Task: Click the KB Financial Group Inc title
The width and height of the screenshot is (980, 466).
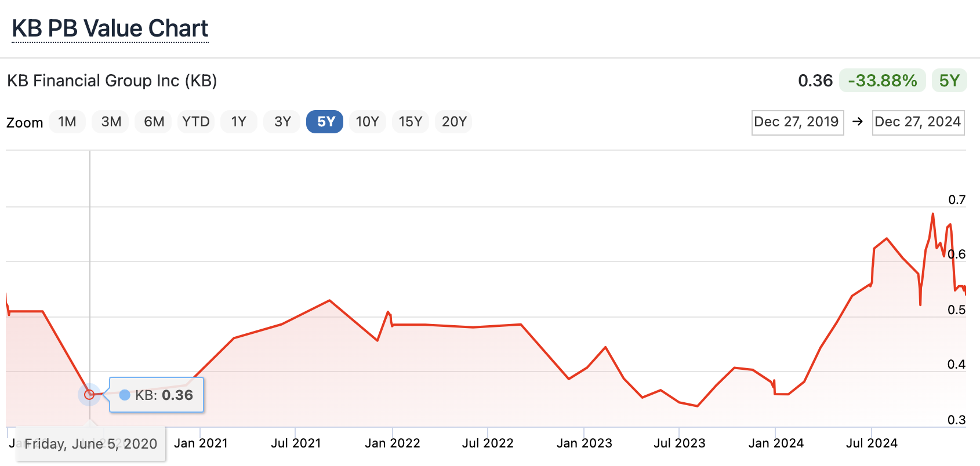Action: coord(112,81)
